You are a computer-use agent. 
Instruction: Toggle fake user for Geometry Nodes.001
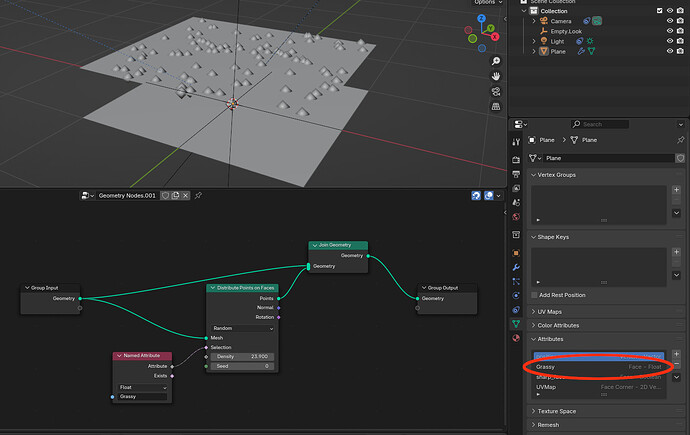coord(165,195)
